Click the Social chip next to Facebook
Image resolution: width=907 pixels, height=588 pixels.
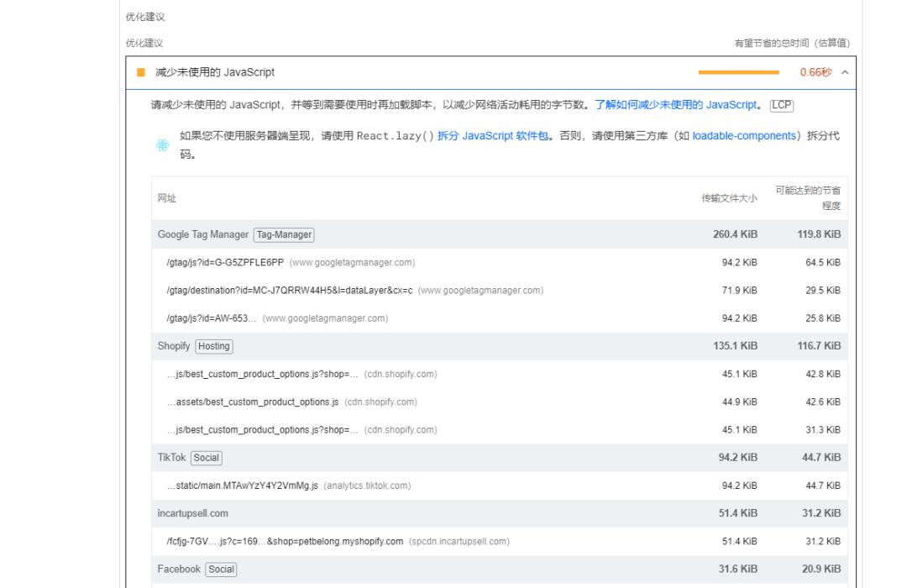(220, 570)
